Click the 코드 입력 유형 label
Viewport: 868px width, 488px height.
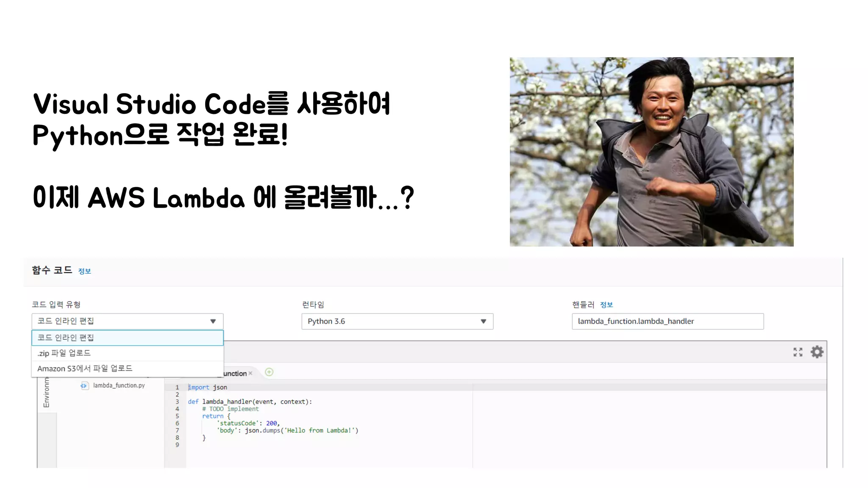56,305
